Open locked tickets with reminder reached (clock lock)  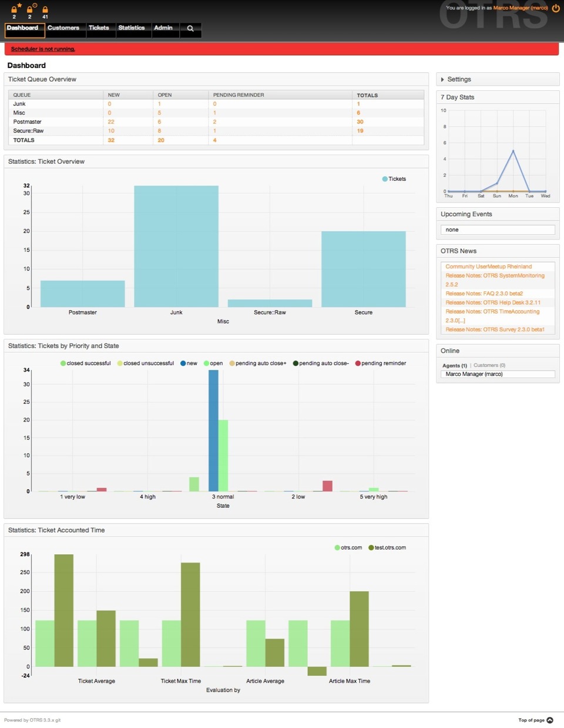(30, 9)
